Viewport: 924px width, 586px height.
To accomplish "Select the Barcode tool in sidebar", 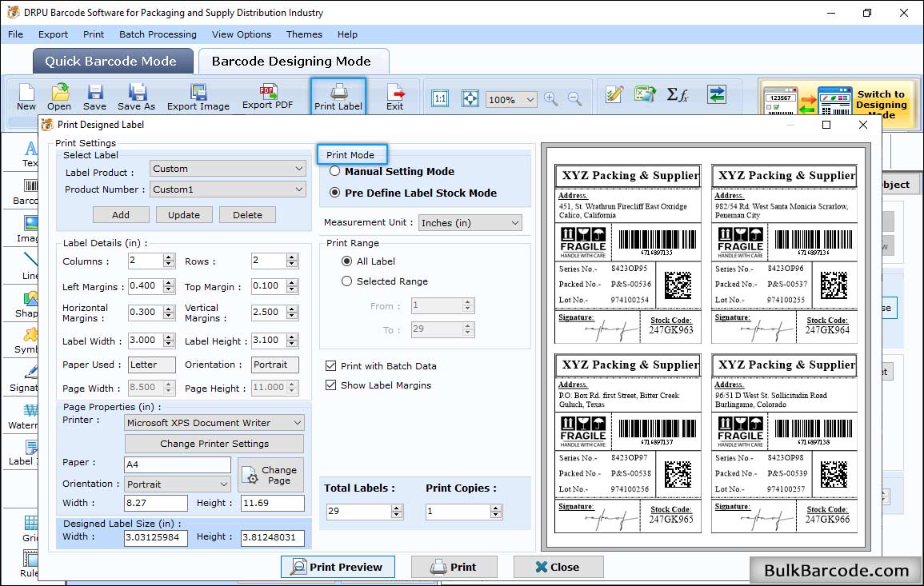I will (26, 193).
